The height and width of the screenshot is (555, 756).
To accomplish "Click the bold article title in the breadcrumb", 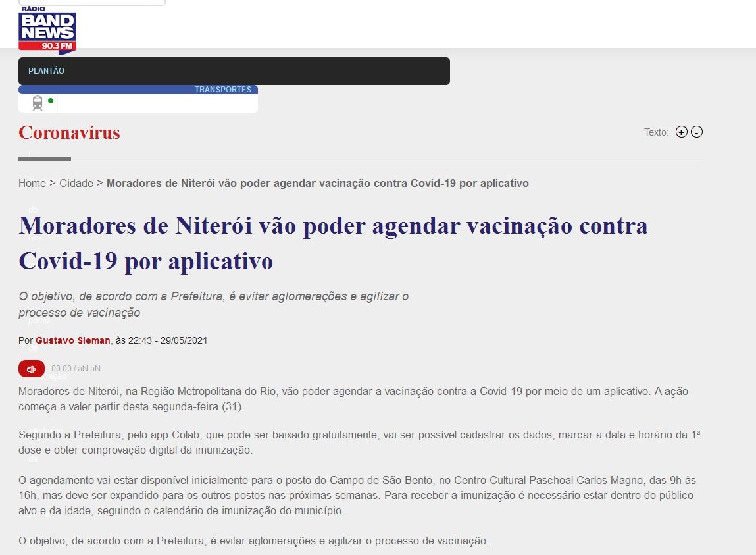I will tap(317, 183).
